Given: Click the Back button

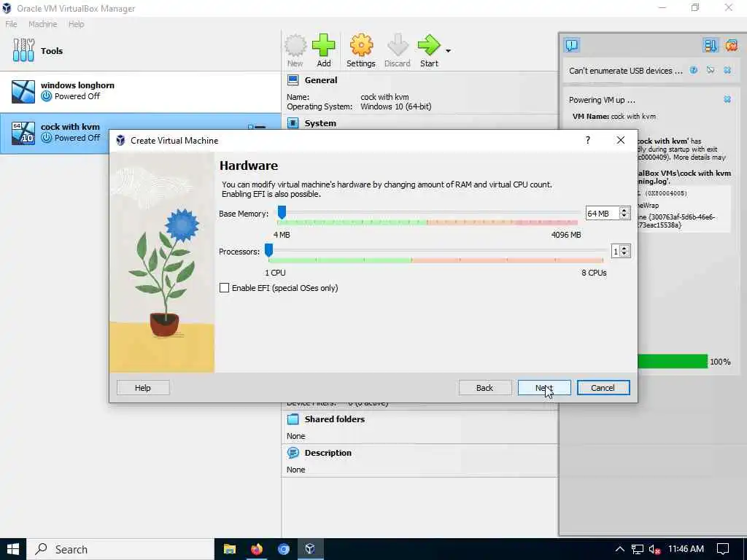Looking at the screenshot, I should (485, 388).
